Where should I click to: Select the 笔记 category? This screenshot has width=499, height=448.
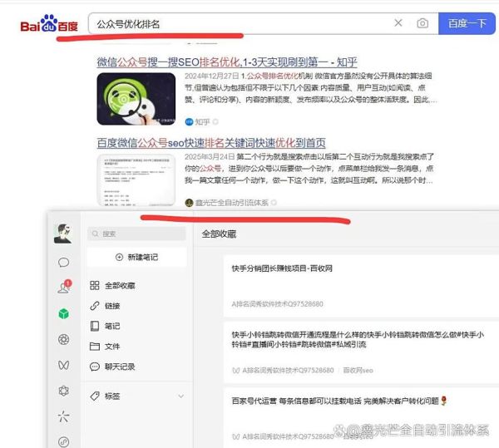(105, 326)
